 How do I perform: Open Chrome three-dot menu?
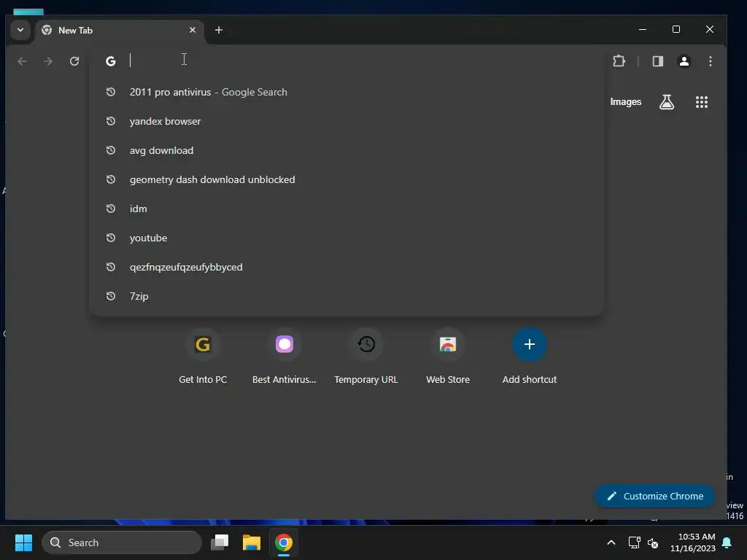[711, 61]
